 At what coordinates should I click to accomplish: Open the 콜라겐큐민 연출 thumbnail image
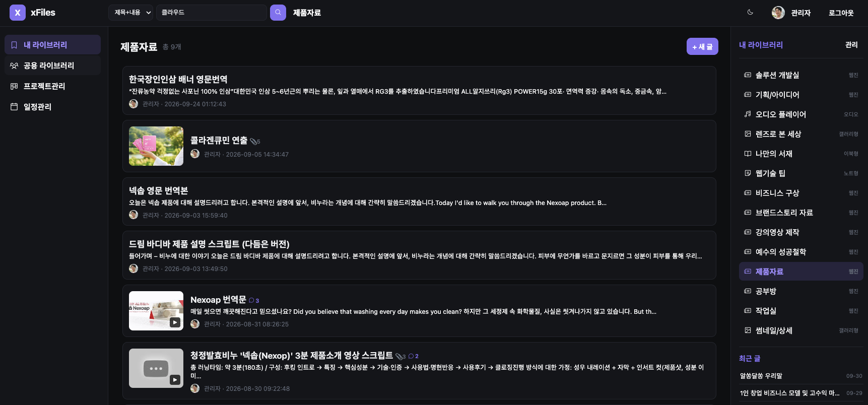click(156, 146)
